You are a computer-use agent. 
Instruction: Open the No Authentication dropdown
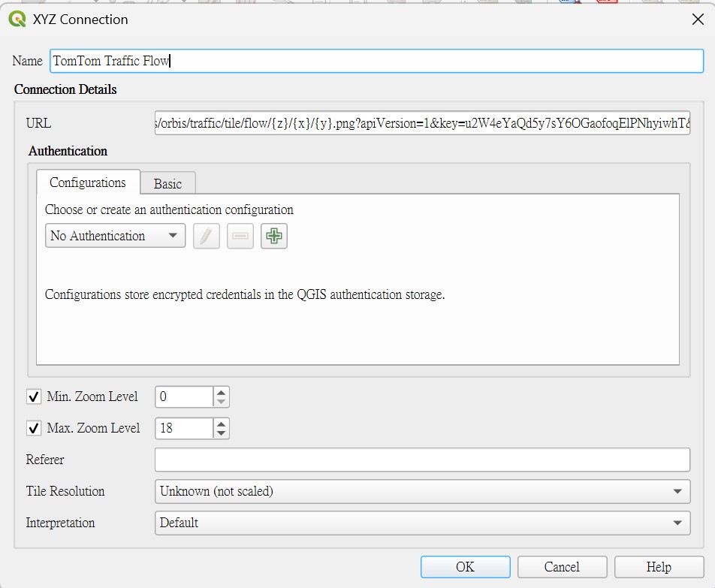pos(116,236)
